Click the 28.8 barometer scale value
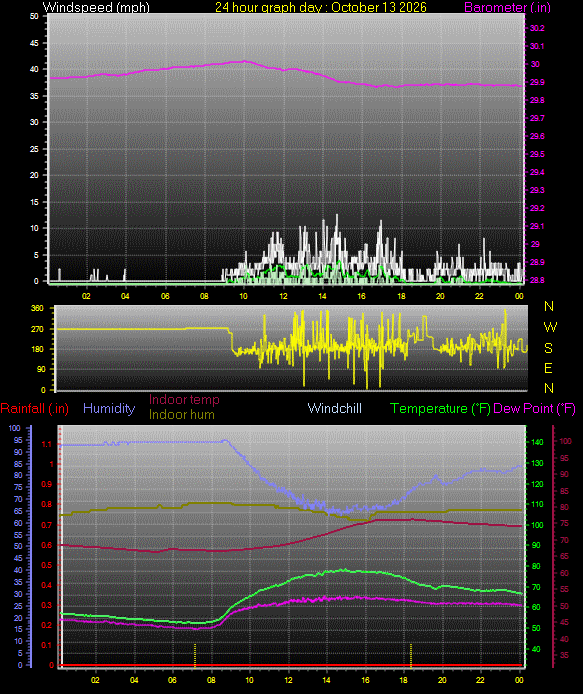Viewport: 583px width, 694px height. tap(537, 280)
